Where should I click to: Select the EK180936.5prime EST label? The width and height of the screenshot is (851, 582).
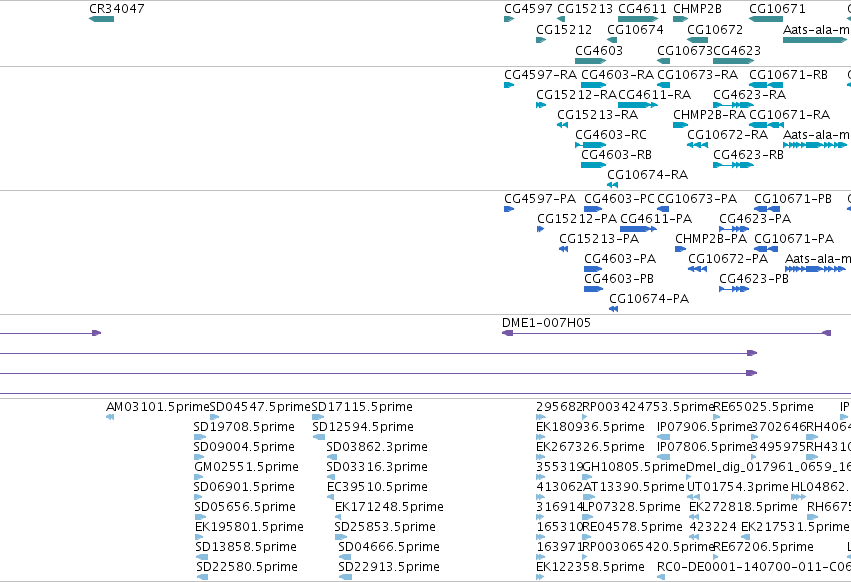tap(590, 427)
